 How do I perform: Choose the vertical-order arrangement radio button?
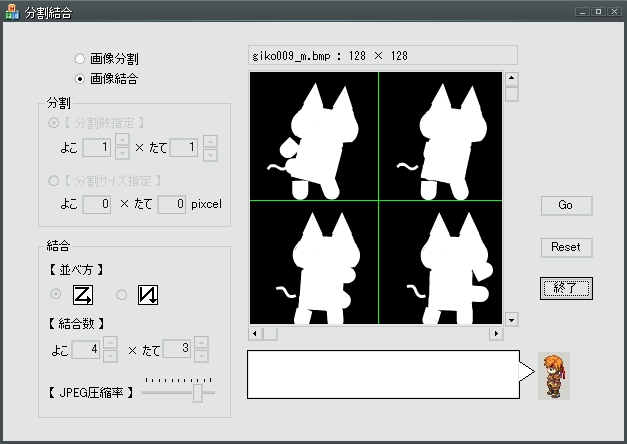pos(122,294)
